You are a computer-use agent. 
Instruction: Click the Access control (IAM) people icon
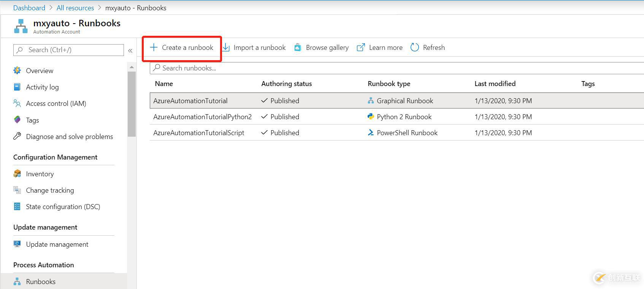[17, 103]
